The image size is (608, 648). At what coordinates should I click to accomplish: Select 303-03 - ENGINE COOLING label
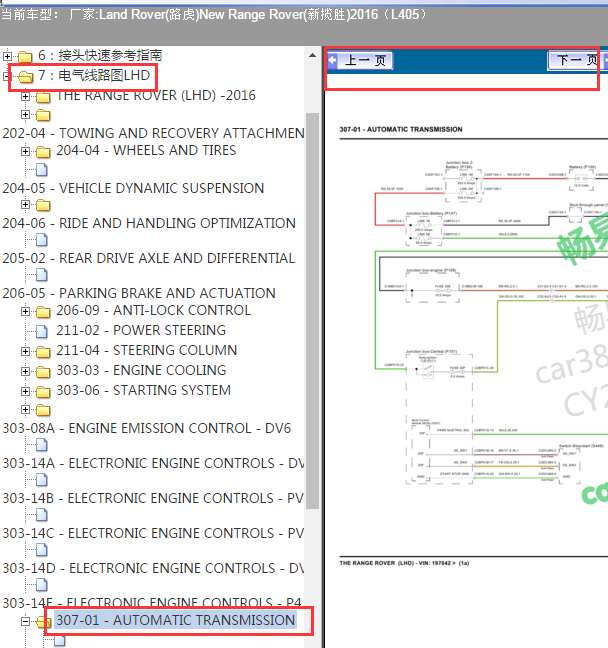(x=141, y=370)
